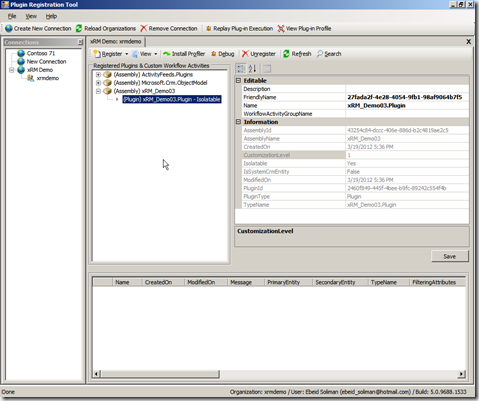Screen dimensions: 479x401
Task: Click Remove Connection red X icon
Action: pyautogui.click(x=143, y=28)
